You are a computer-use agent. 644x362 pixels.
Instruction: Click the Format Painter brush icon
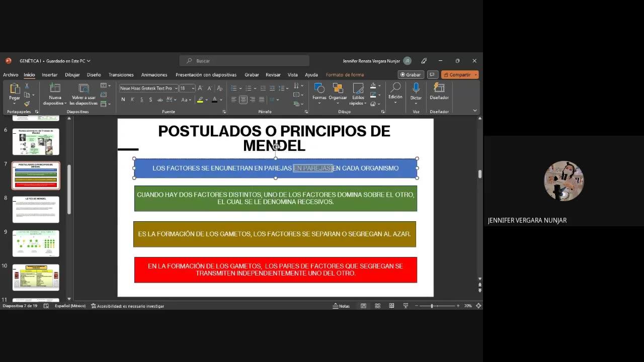pos(27,104)
